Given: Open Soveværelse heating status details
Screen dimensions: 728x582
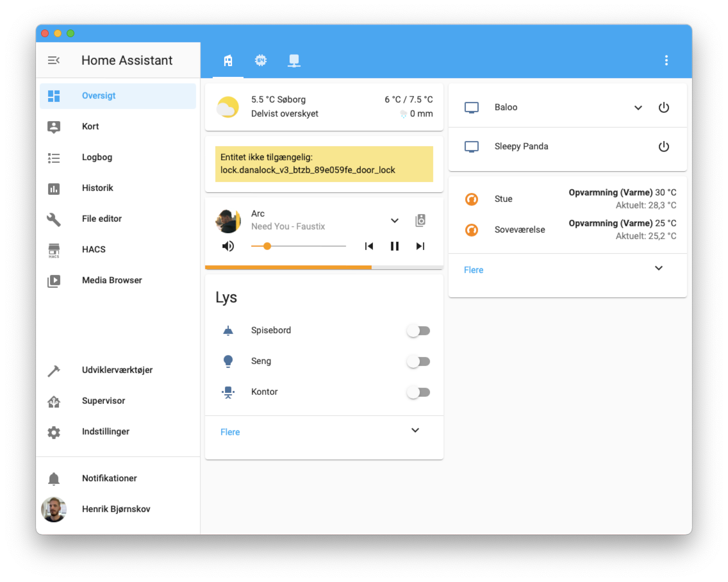Looking at the screenshot, I should click(x=622, y=229).
